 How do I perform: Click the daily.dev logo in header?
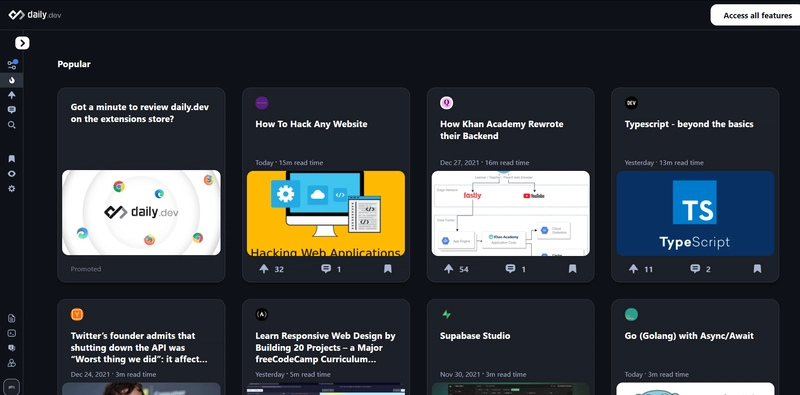[x=35, y=15]
